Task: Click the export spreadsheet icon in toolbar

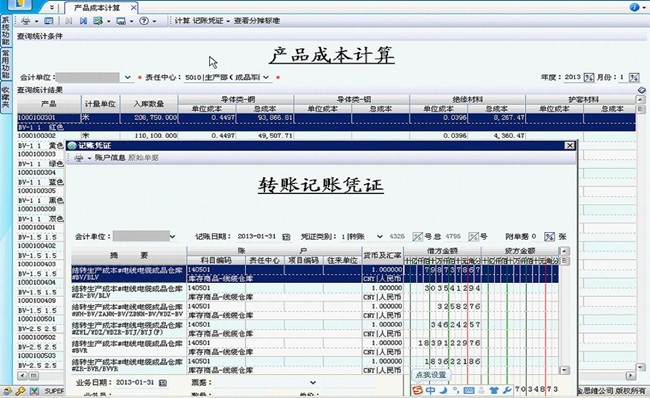Action: pos(98,21)
